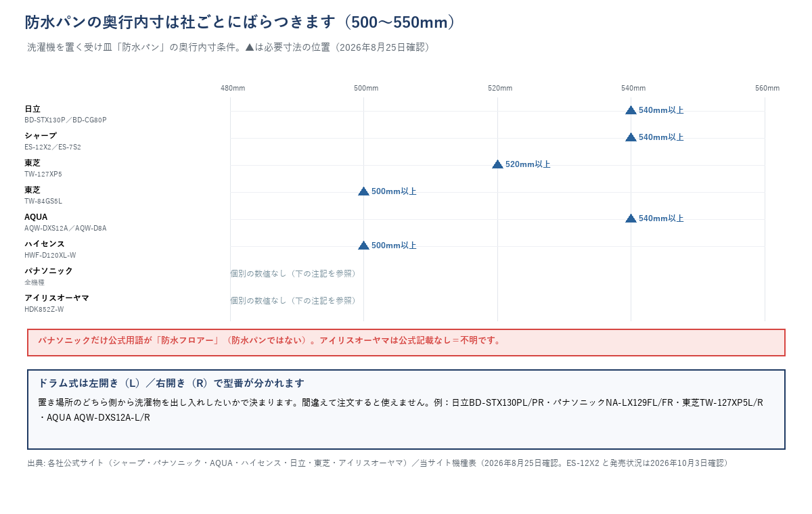Click the red warning note about 防水フロアー
The height and width of the screenshot is (514, 812).
[x=406, y=342]
